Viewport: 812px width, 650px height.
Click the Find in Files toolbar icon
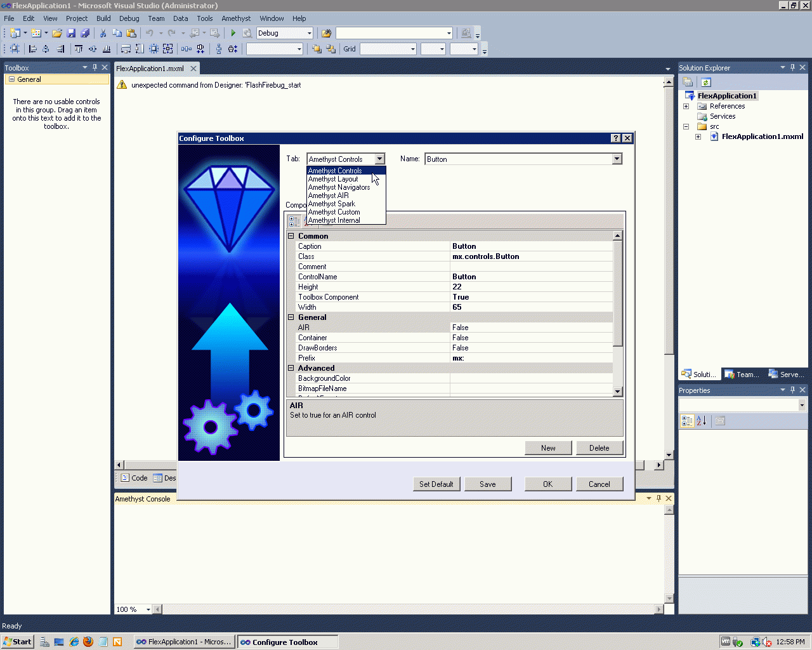[327, 33]
